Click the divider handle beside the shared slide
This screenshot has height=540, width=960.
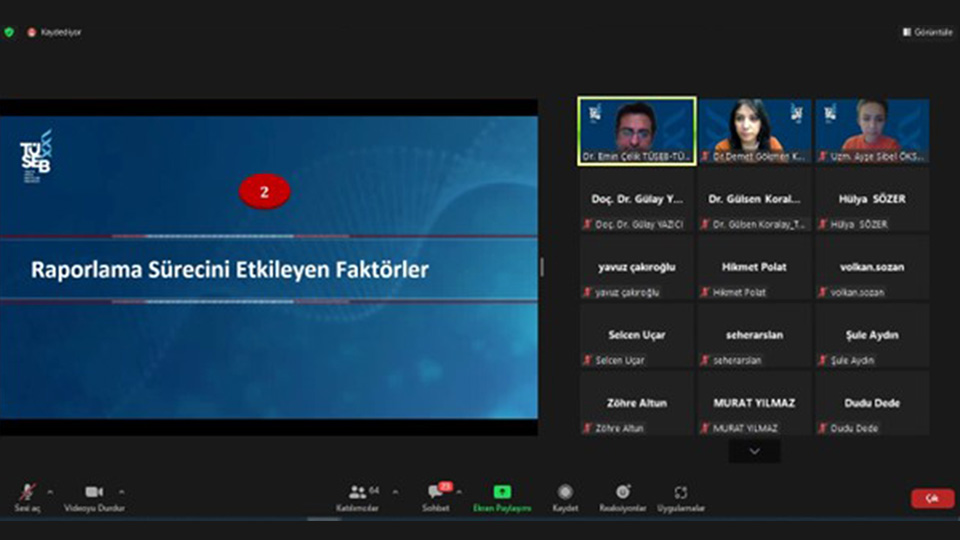pyautogui.click(x=542, y=267)
